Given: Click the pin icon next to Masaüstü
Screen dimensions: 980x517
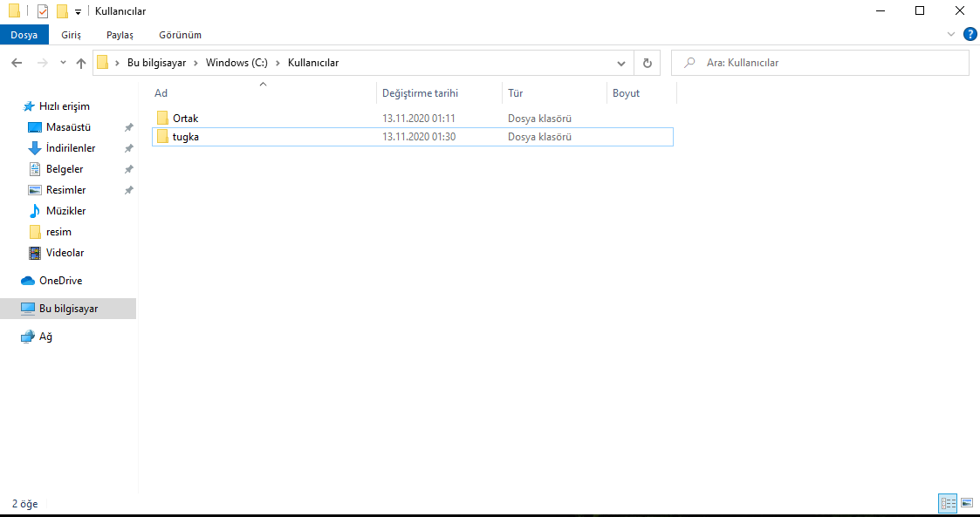Looking at the screenshot, I should (x=129, y=127).
